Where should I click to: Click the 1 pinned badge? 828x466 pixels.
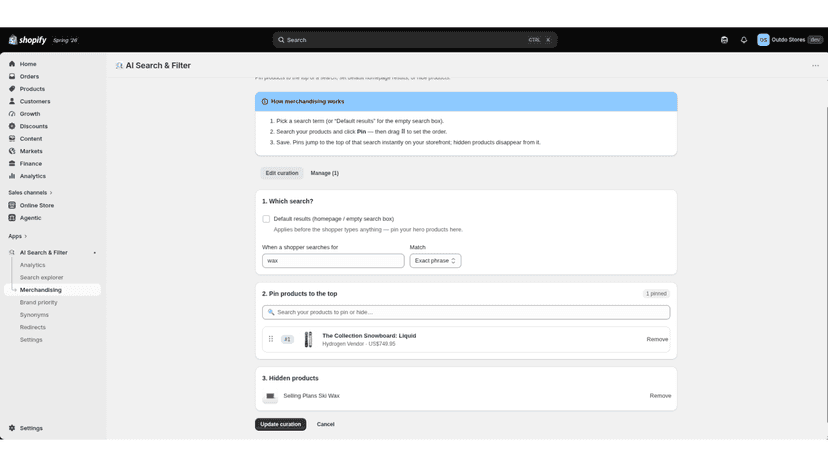(656, 294)
